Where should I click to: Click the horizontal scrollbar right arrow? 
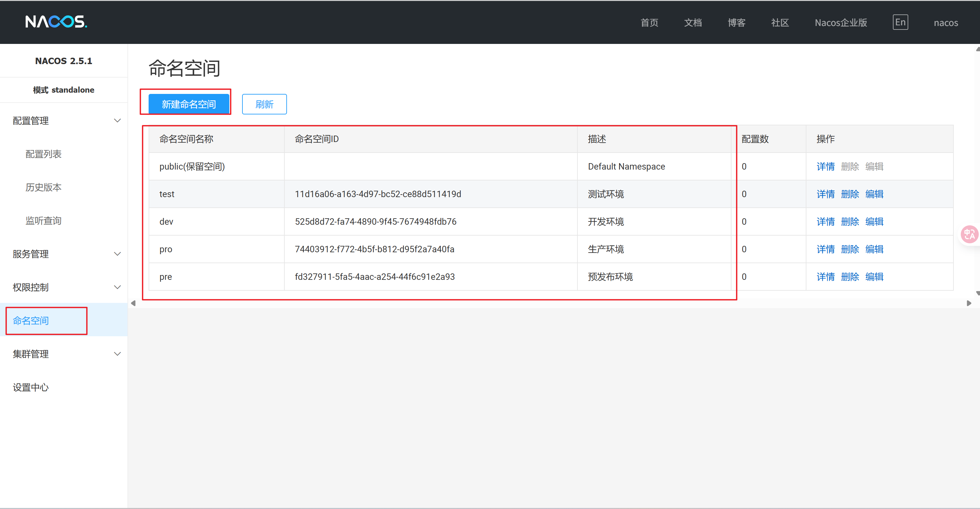[x=968, y=303]
